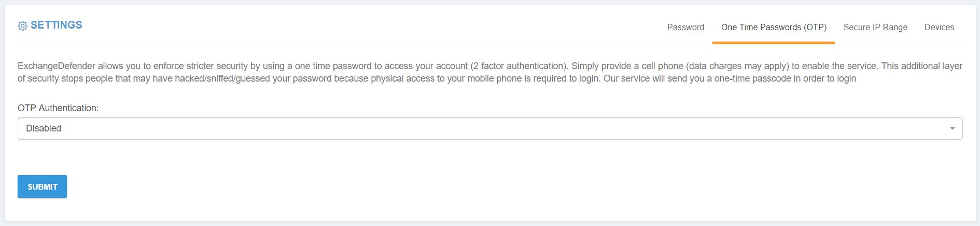Open the Secure IP Range tab
This screenshot has height=226, width=980.
(x=875, y=27)
